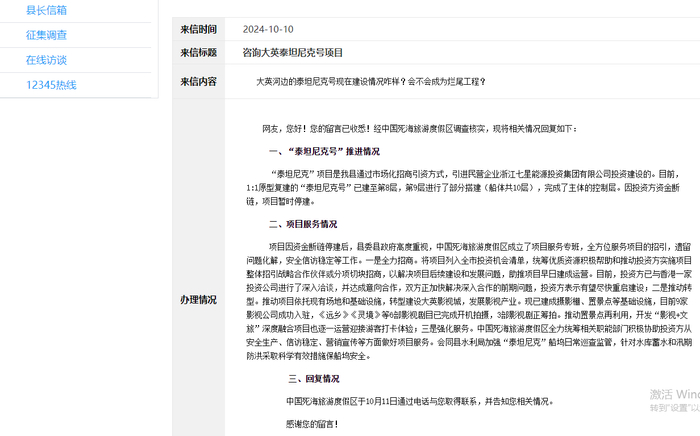Viewport: 700px width, 436px height.
Task: Click paragraph starting “泰坦尼克”项目是我县
Action: point(463,188)
